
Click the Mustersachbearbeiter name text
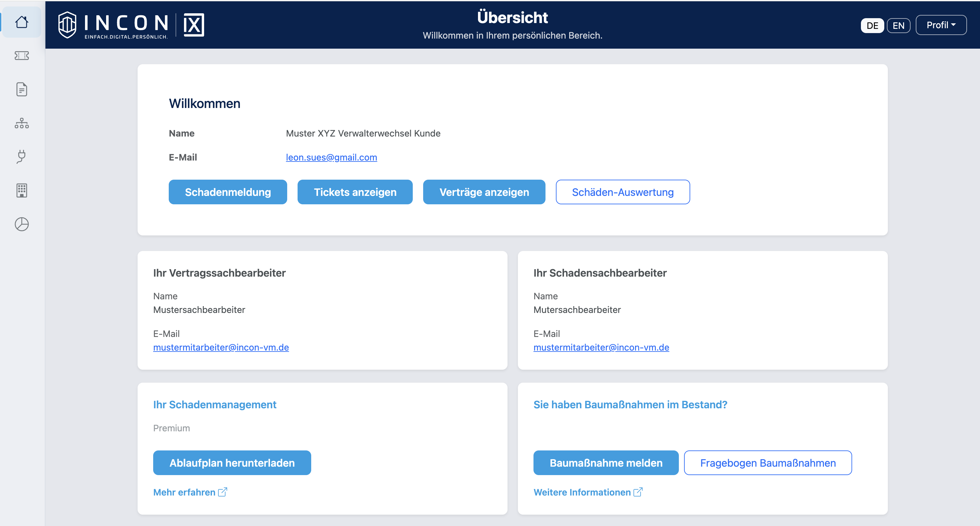pyautogui.click(x=199, y=310)
